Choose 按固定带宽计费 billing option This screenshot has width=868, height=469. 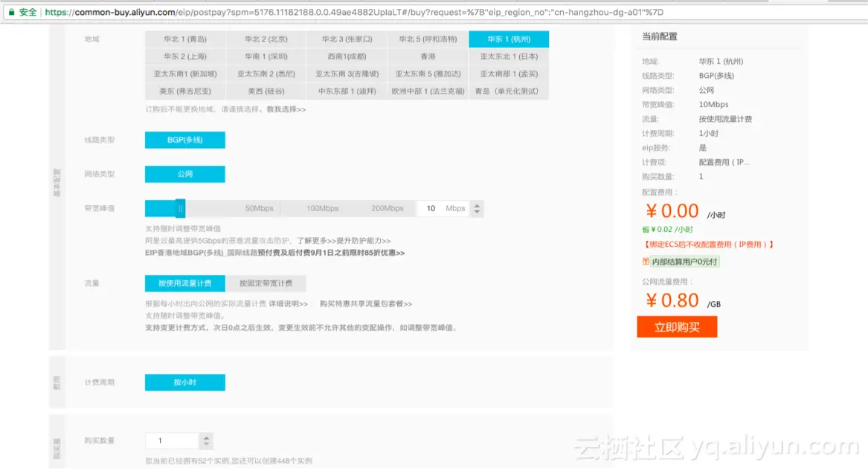(266, 283)
